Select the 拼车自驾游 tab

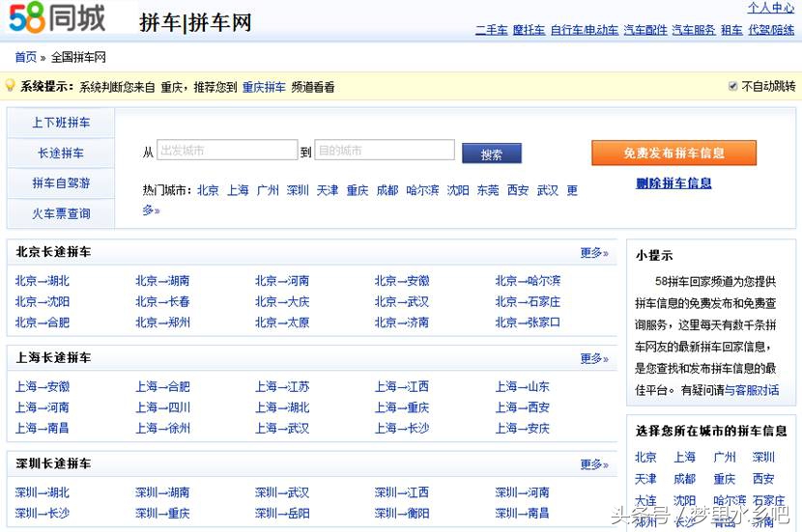click(x=61, y=182)
